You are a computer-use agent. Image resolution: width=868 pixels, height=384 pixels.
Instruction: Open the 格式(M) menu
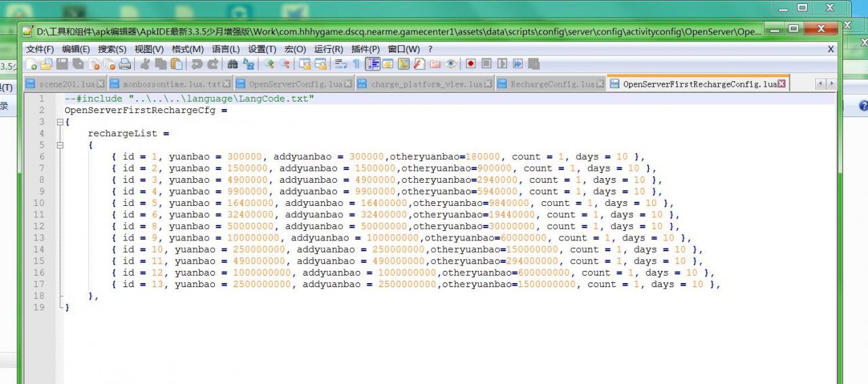(188, 49)
